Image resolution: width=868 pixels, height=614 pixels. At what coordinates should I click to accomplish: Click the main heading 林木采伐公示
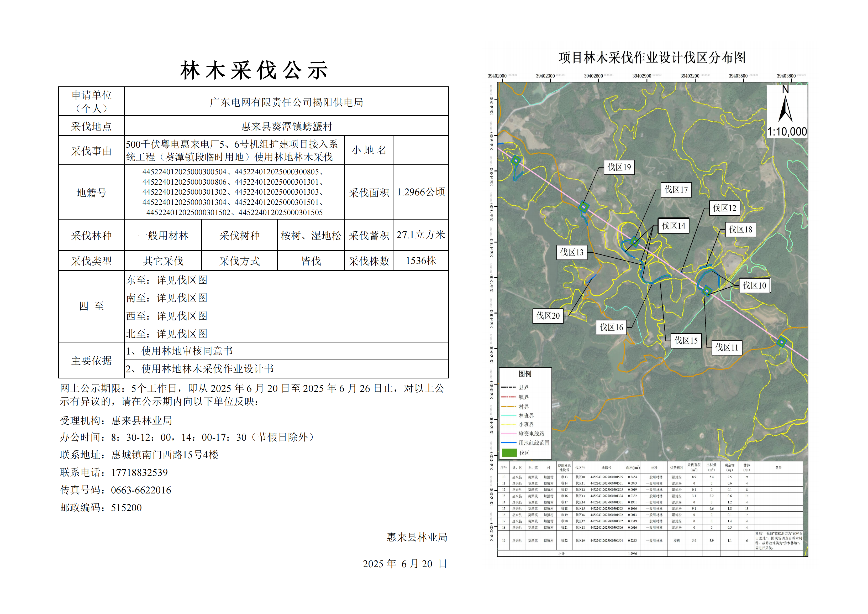254,71
